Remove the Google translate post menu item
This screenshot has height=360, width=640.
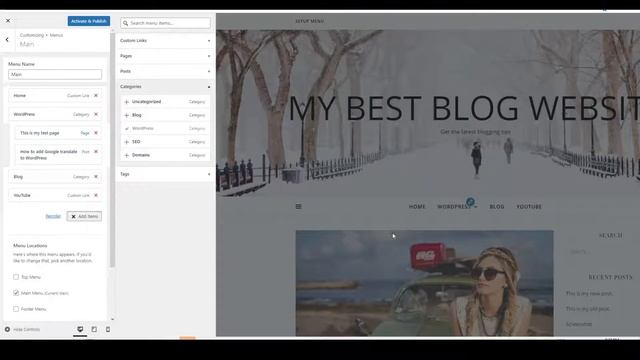[96, 151]
